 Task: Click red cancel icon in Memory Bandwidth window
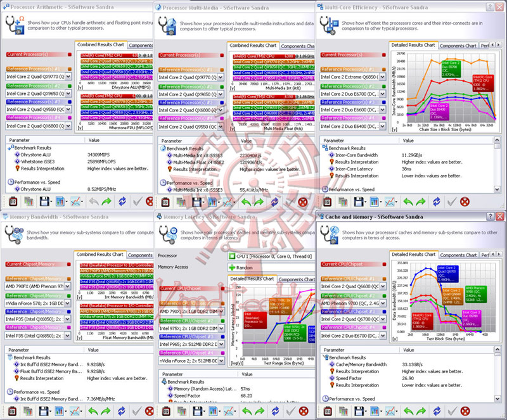150,411
